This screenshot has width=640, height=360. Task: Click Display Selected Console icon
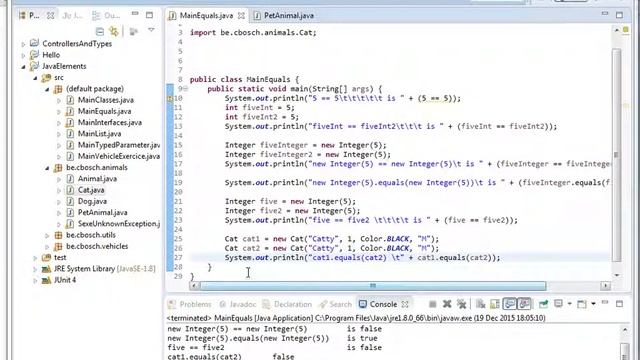click(558, 304)
